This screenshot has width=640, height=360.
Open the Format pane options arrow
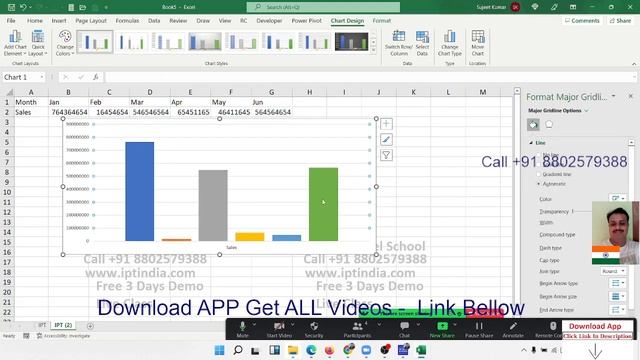613,96
